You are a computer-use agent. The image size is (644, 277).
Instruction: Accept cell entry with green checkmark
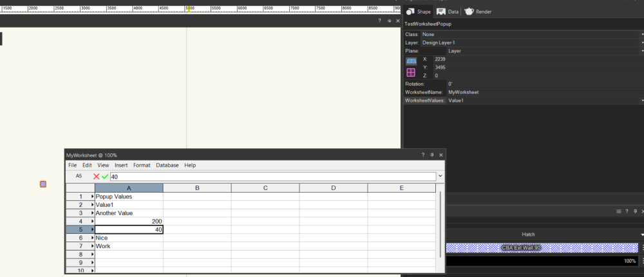pos(105,177)
